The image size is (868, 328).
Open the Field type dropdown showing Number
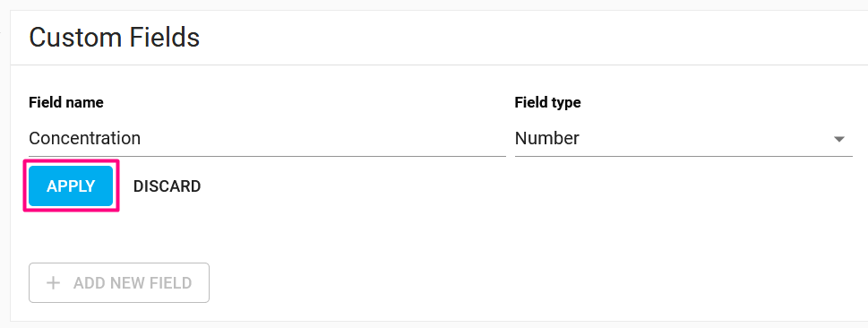point(683,139)
